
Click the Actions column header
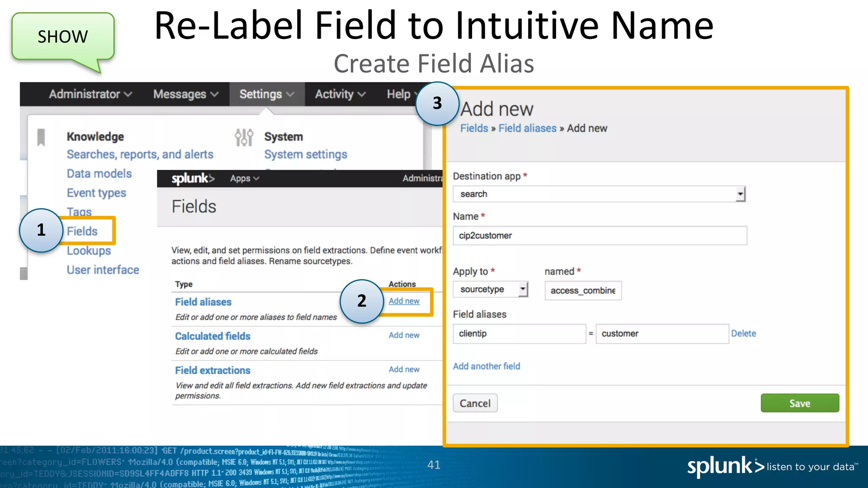[402, 284]
